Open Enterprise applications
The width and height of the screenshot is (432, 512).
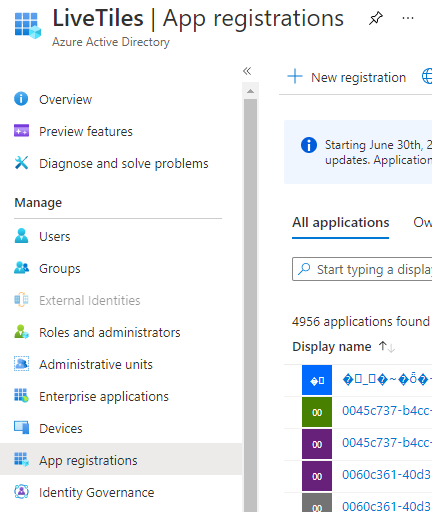coord(104,397)
